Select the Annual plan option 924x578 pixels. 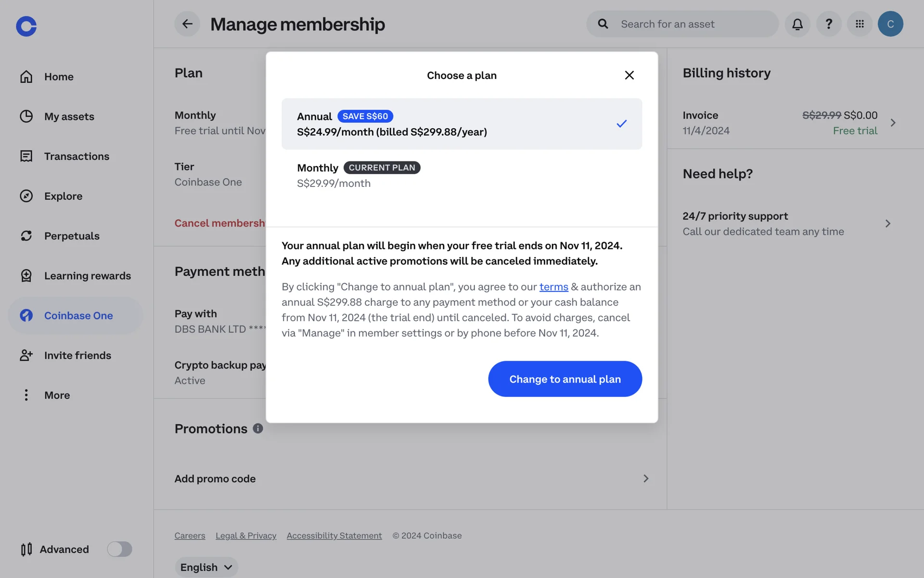tap(461, 124)
